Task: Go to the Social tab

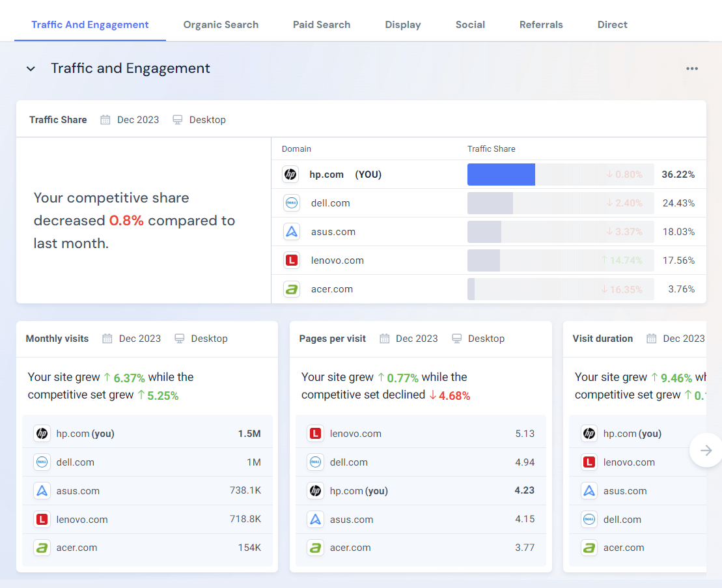Action: (470, 25)
